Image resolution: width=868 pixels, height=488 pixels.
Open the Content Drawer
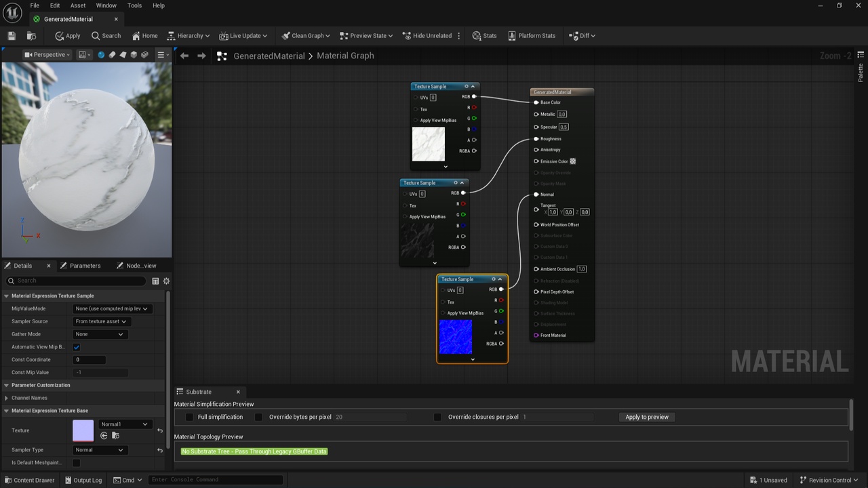click(x=29, y=480)
